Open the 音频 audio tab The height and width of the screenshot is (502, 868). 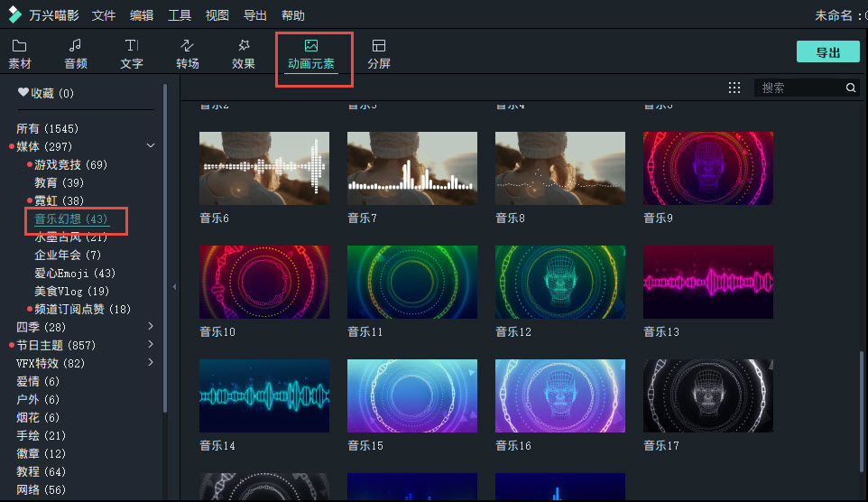[x=75, y=54]
